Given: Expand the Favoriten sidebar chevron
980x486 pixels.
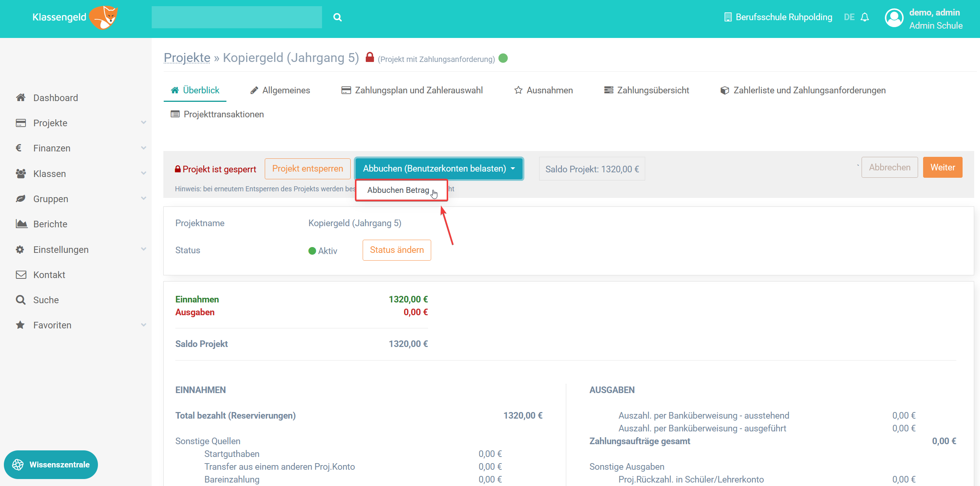Looking at the screenshot, I should (x=144, y=325).
